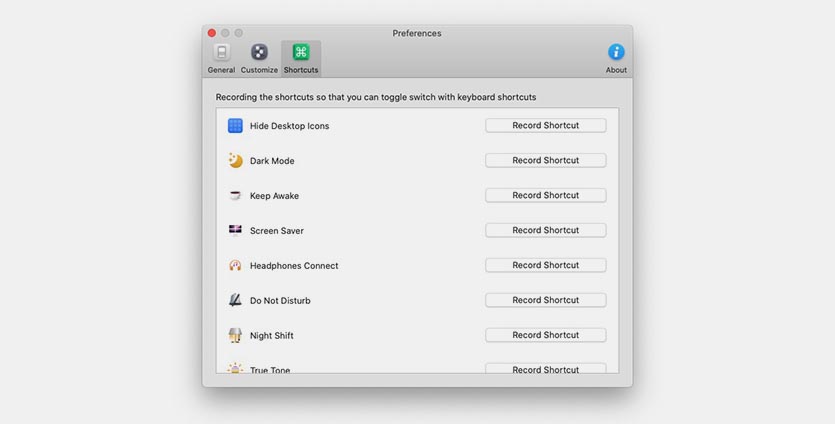This screenshot has height=424, width=835.
Task: Click the Dark Mode moon icon
Action: click(x=235, y=161)
